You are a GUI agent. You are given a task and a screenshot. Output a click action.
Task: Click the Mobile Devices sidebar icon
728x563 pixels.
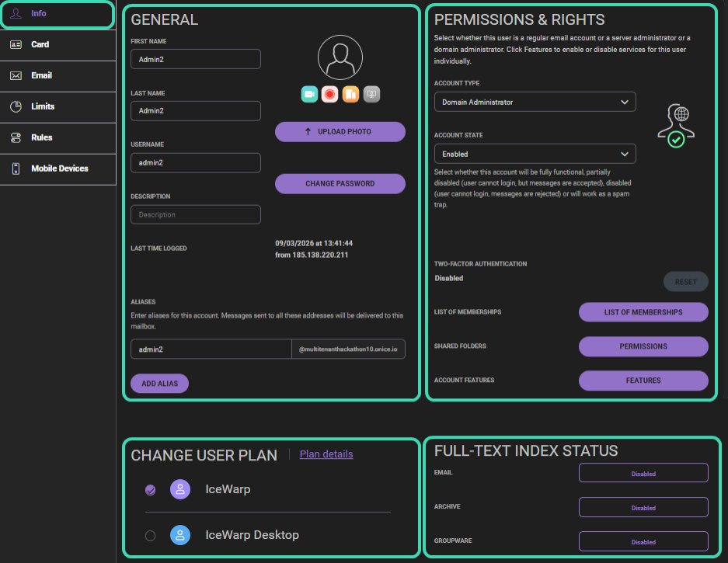[16, 169]
